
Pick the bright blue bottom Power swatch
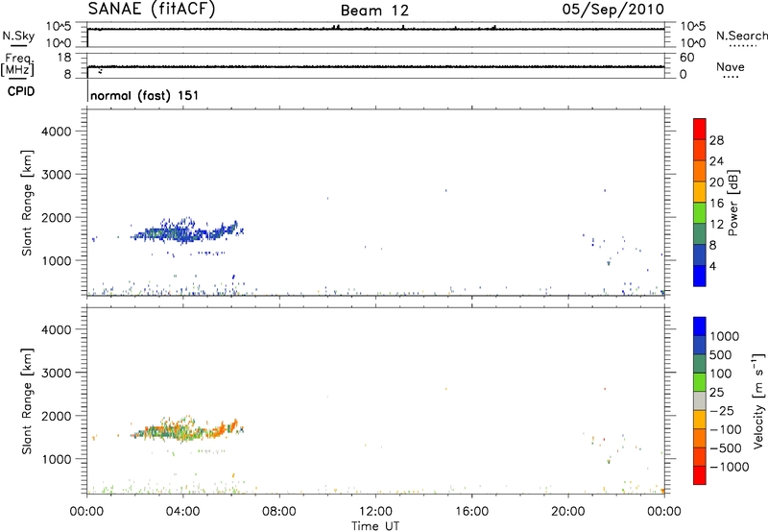(700, 276)
